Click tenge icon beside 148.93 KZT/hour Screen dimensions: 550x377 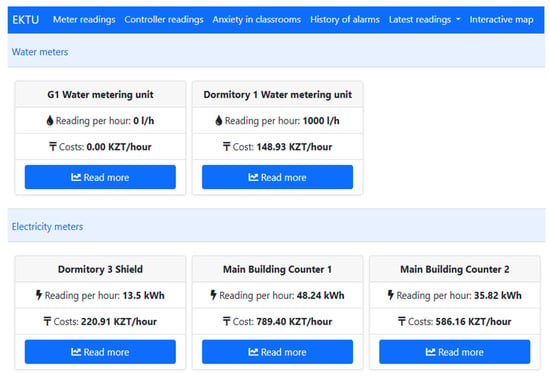[x=227, y=146]
